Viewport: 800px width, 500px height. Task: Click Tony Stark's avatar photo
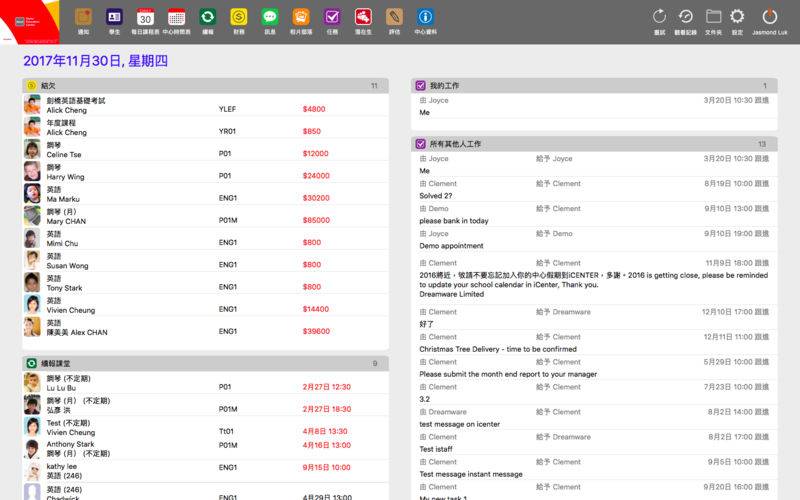tap(32, 283)
